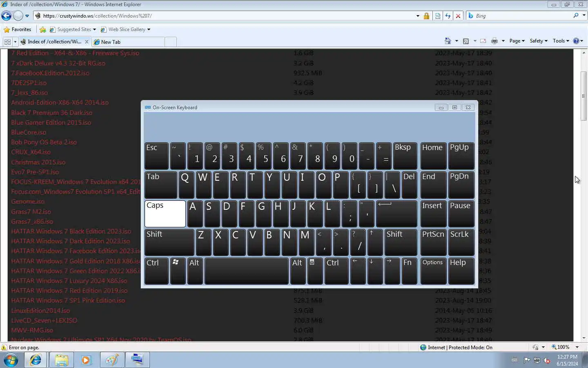Viewport: 588px width, 368px height.
Task: Switch to the New Tab tab
Action: (x=129, y=42)
